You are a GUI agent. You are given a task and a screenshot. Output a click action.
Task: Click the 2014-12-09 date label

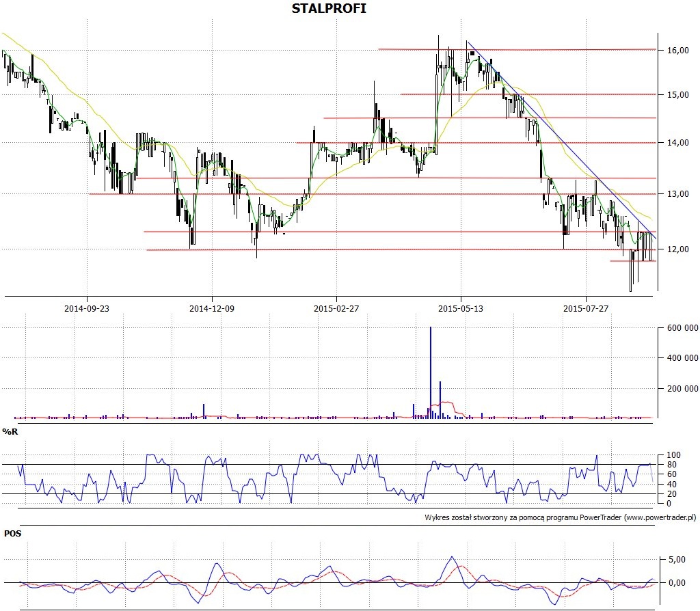click(x=212, y=308)
